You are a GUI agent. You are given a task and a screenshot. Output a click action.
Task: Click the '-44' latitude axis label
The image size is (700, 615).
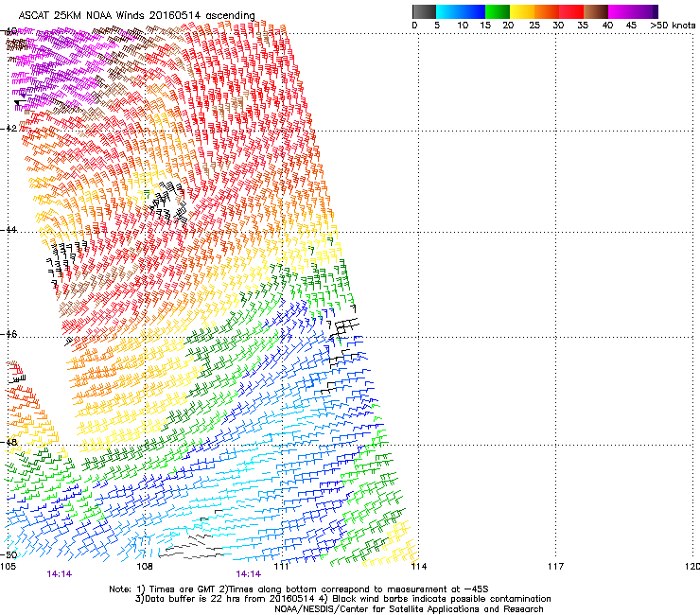(x=9, y=230)
